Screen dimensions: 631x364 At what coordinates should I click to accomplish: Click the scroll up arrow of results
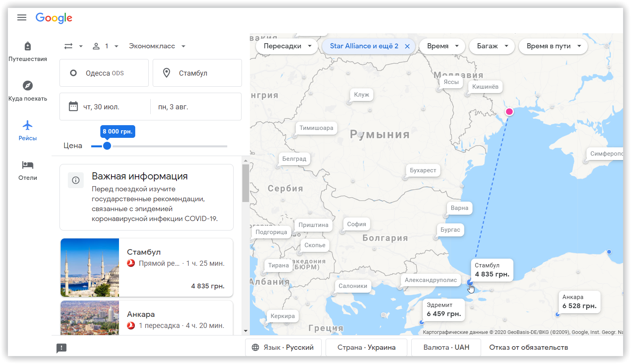pos(245,161)
